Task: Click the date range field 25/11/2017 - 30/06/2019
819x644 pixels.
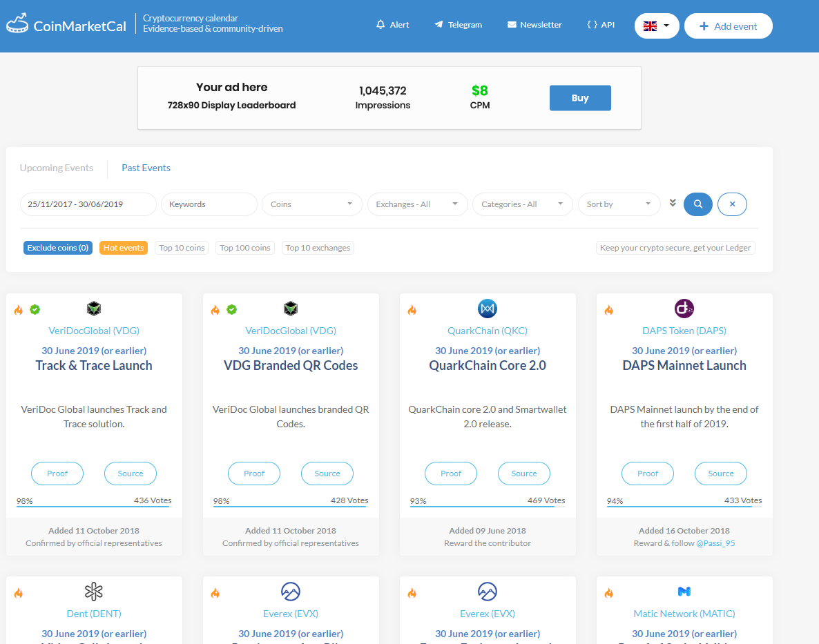Action: 88,204
